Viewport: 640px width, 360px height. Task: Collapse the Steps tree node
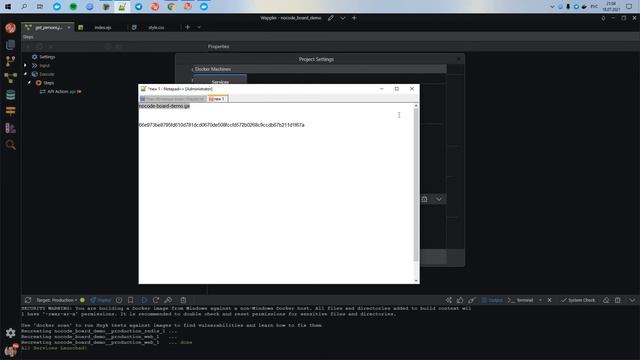[x=29, y=82]
